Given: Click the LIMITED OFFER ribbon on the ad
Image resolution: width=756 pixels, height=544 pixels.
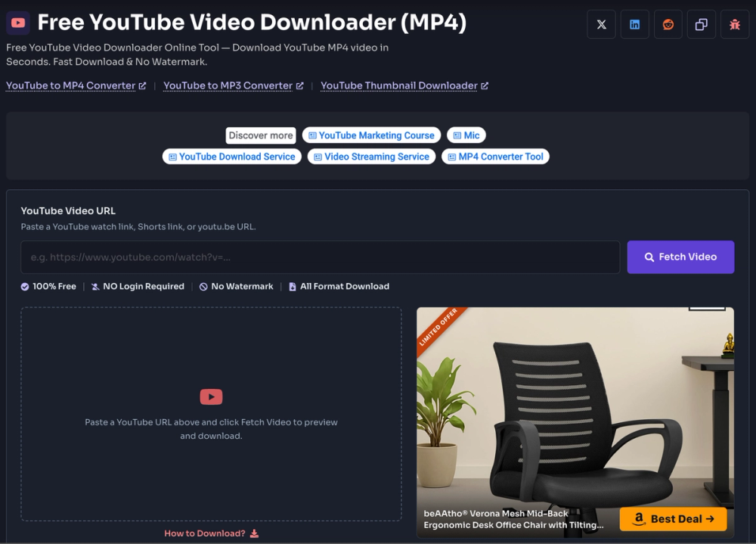Looking at the screenshot, I should [440, 329].
